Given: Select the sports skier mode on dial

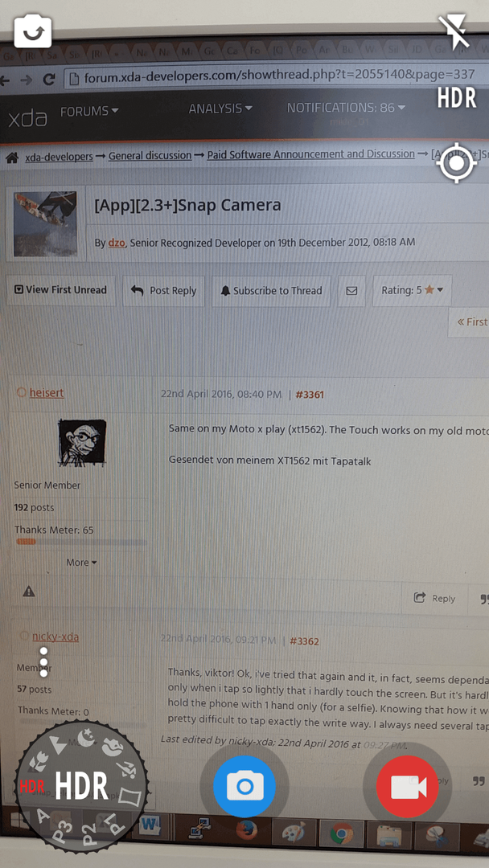Looking at the screenshot, I should (127, 768).
